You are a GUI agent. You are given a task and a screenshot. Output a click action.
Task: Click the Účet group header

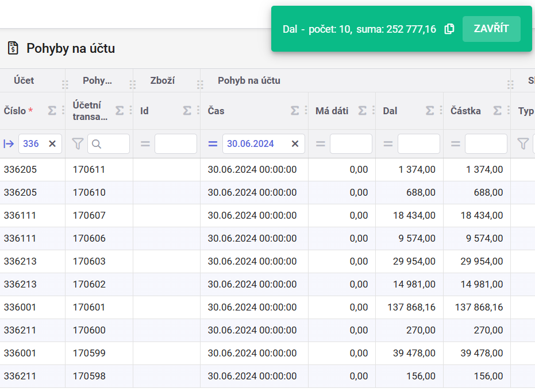[24, 80]
